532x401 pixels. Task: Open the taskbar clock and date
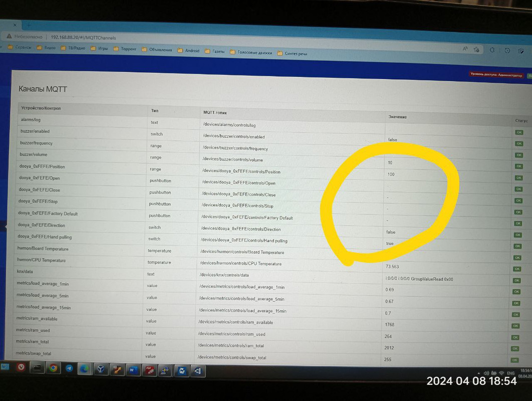(x=526, y=373)
